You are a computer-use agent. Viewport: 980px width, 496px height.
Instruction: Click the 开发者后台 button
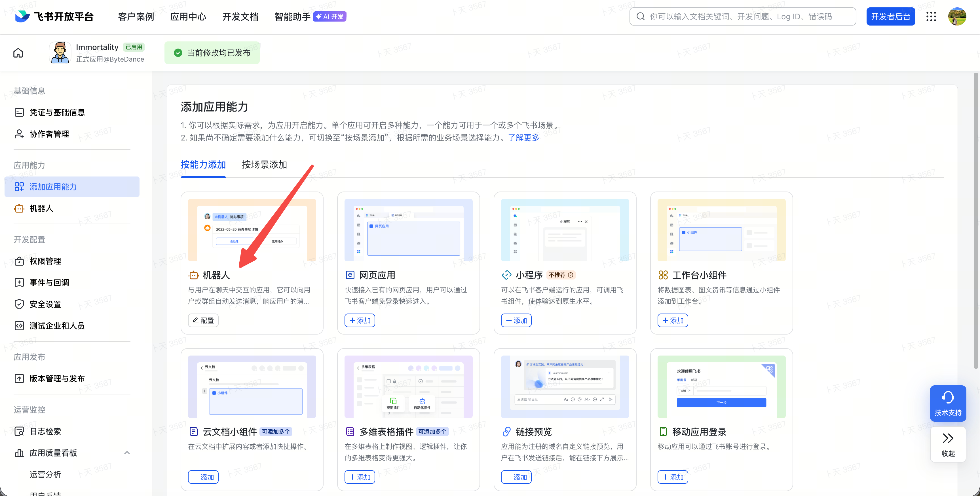pos(891,16)
